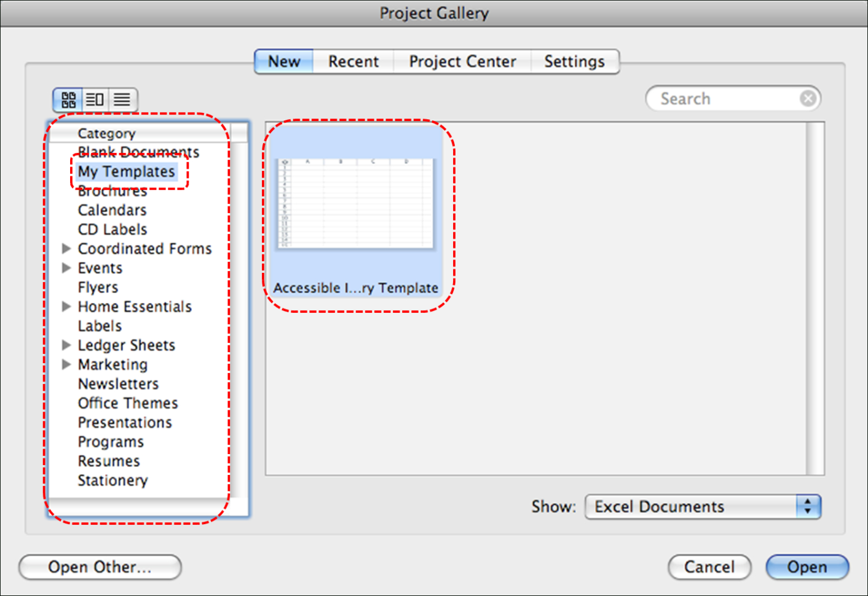Image resolution: width=868 pixels, height=596 pixels.
Task: Click the template pane vertical scrollbar
Action: [x=815, y=298]
